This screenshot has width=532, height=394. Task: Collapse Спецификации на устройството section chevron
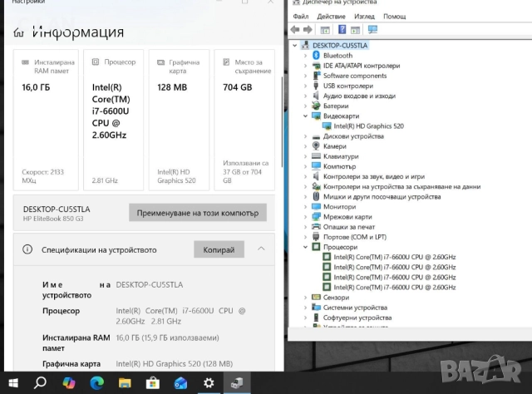coord(261,249)
